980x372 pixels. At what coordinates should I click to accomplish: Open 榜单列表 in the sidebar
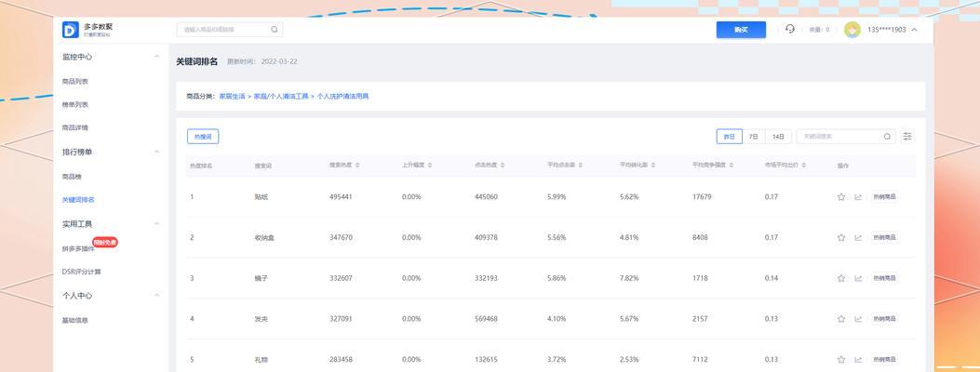point(75,105)
